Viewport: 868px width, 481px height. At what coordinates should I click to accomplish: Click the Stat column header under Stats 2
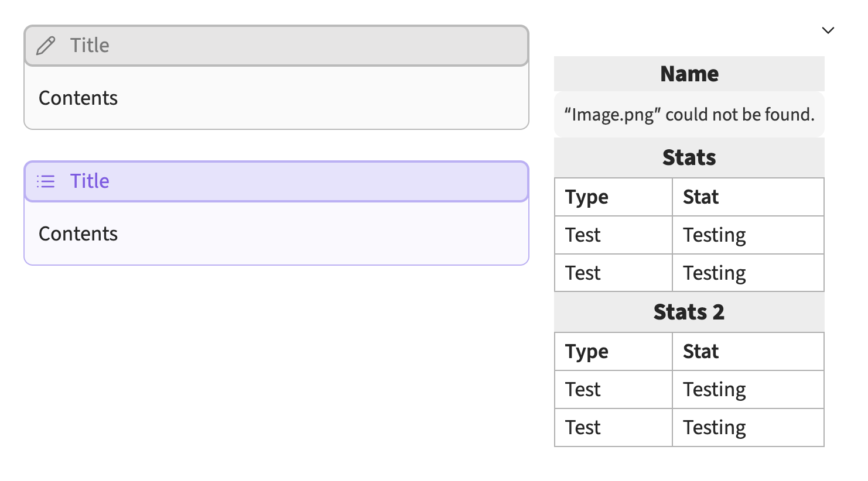pos(700,352)
